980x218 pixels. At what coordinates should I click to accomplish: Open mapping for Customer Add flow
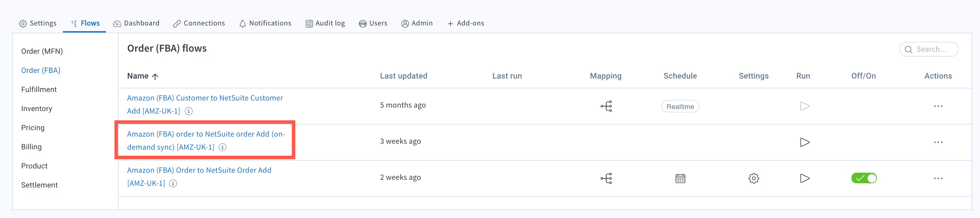606,106
